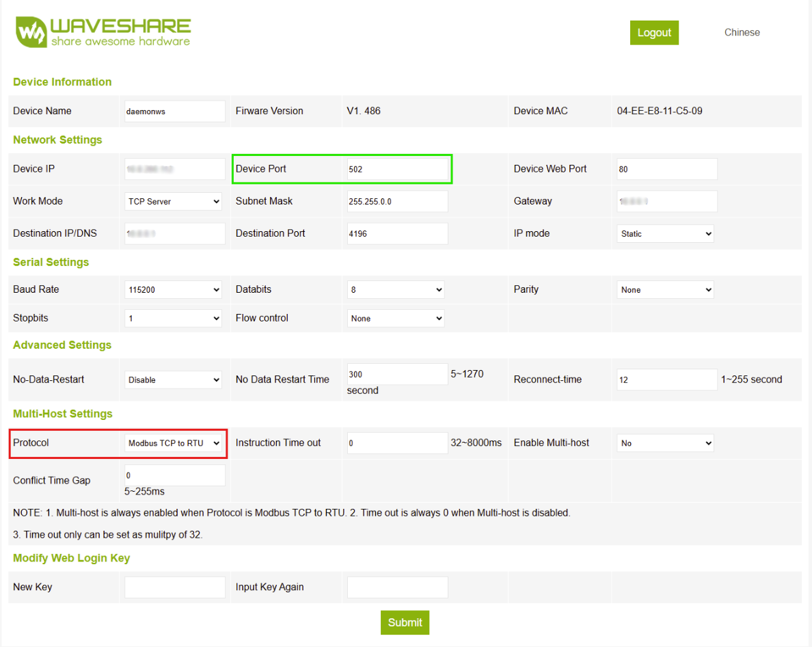812x647 pixels.
Task: Open the No-Data-Restart dropdown
Action: (174, 380)
